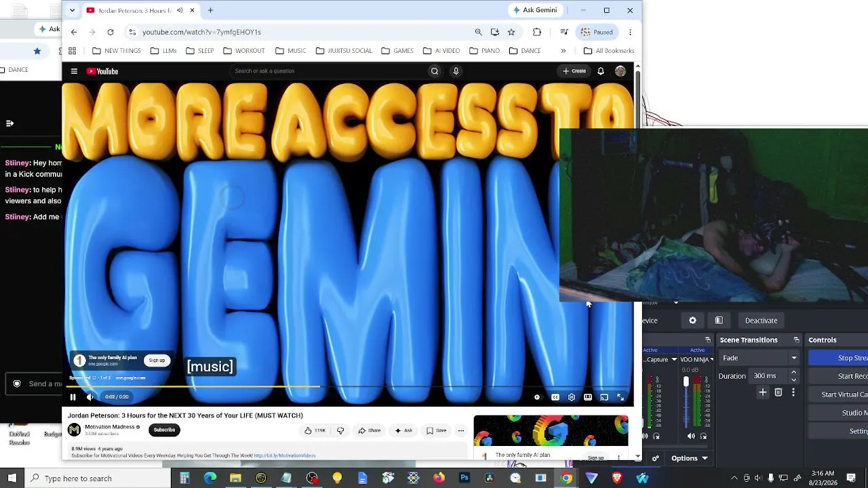Screen dimensions: 868x488
Task: Open the bit.ly MotivationVideos link
Action: pos(285,455)
